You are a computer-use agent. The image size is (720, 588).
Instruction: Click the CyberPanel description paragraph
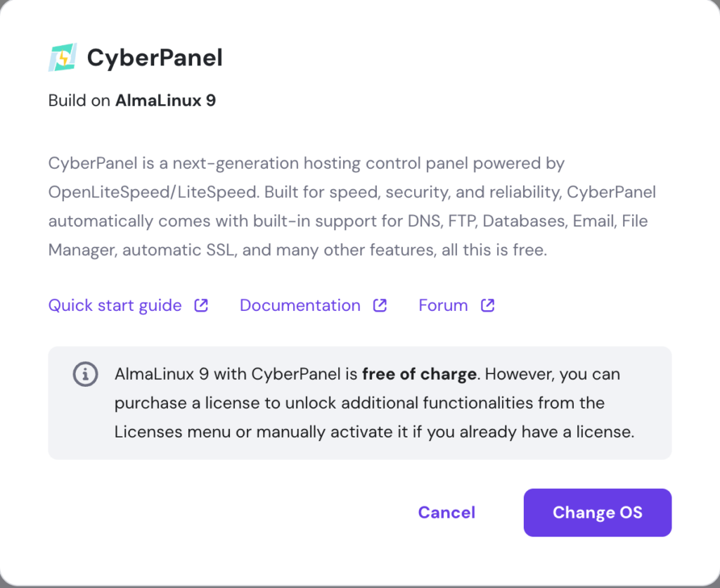pyautogui.click(x=352, y=206)
